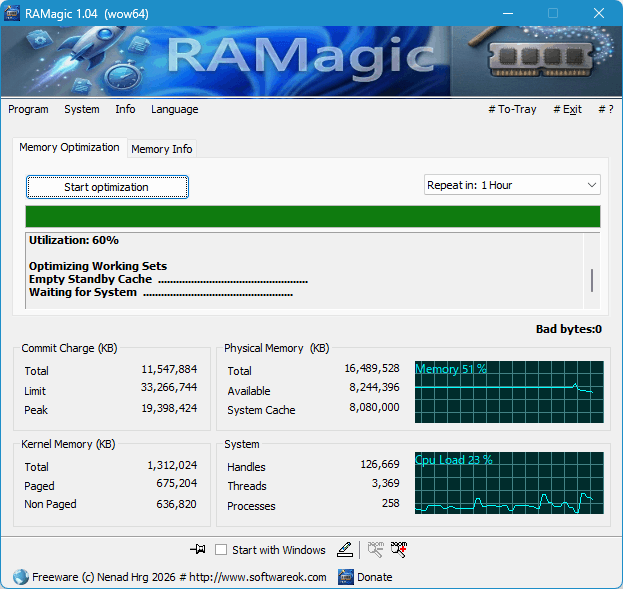
Task: Click the red zoom magnifier icon
Action: (399, 549)
